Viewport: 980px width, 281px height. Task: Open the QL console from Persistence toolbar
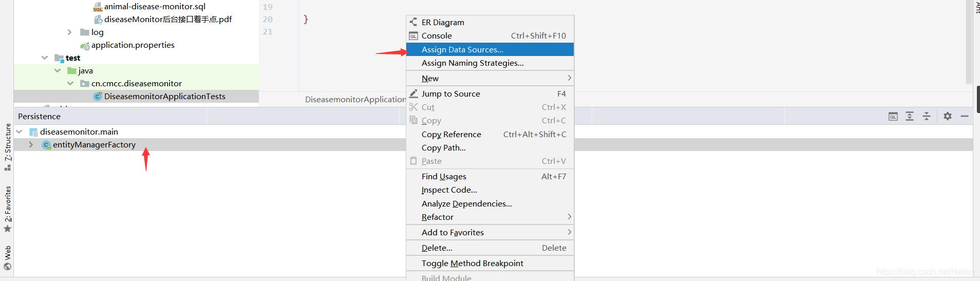click(893, 117)
